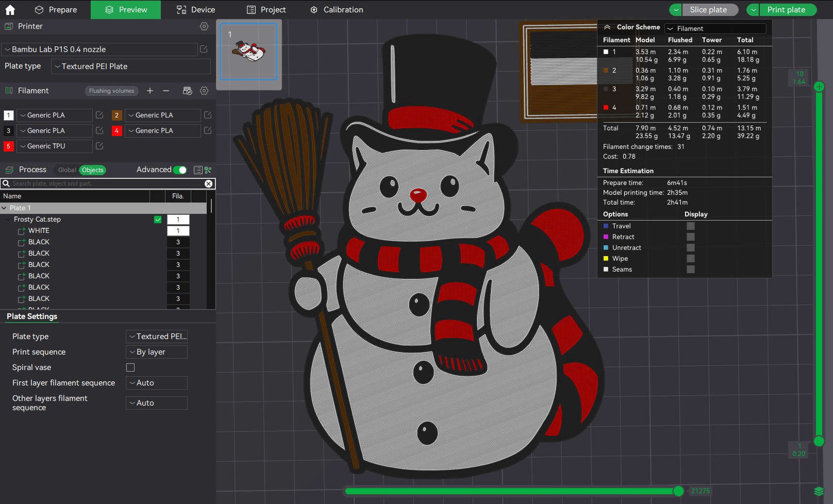Toggle Wipe display checkbox

[691, 258]
